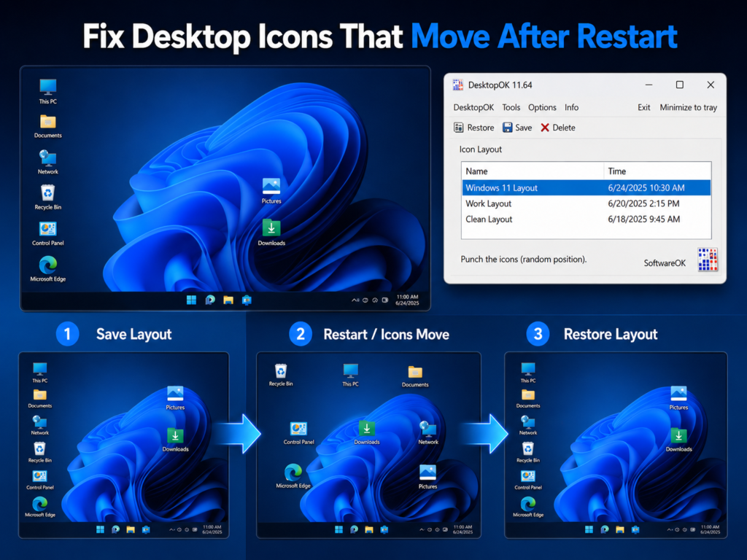The width and height of the screenshot is (747, 560).
Task: Click the SoftwareOK logo icon in DesktopOK
Action: (x=708, y=260)
